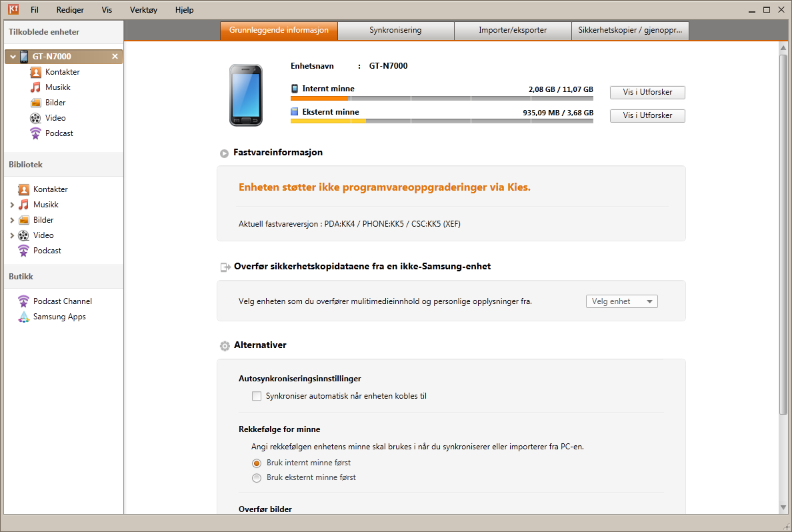Click the 'Autosynkroniseringsinnstillinger' heading
Screen dimensions: 792x532
(300, 379)
